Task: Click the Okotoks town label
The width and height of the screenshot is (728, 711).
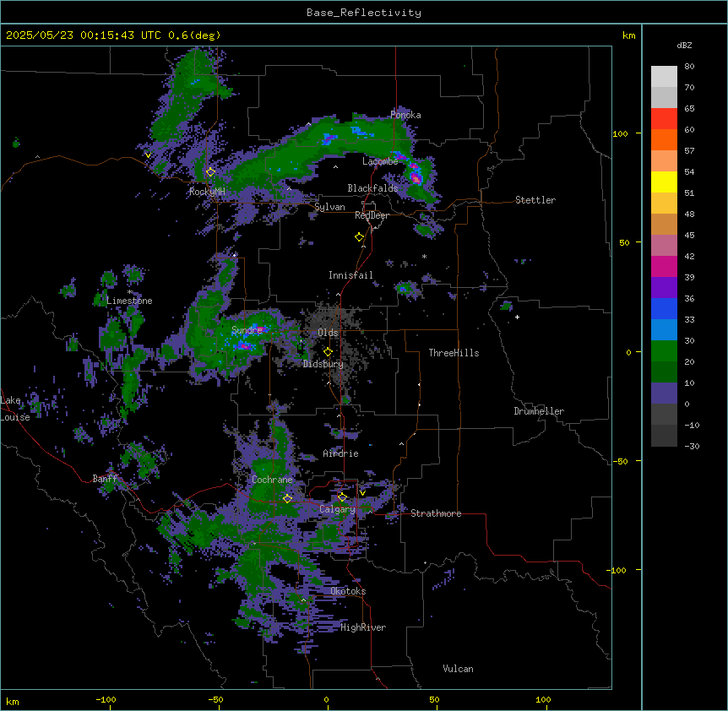Action: coord(348,591)
